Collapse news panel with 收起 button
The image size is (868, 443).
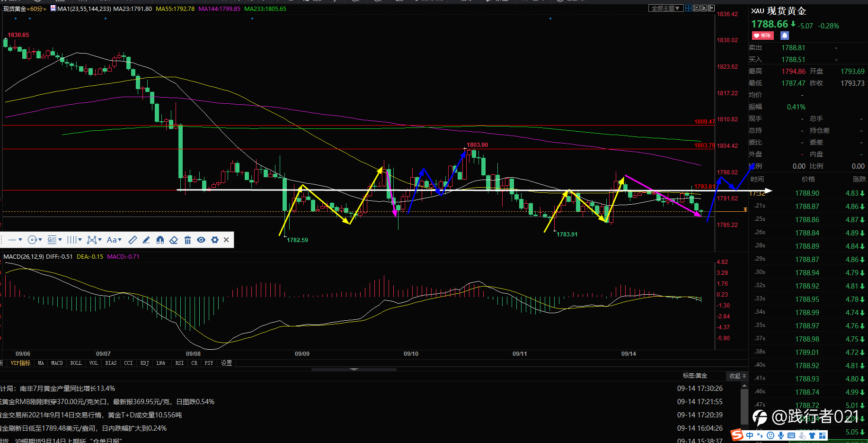point(737,376)
